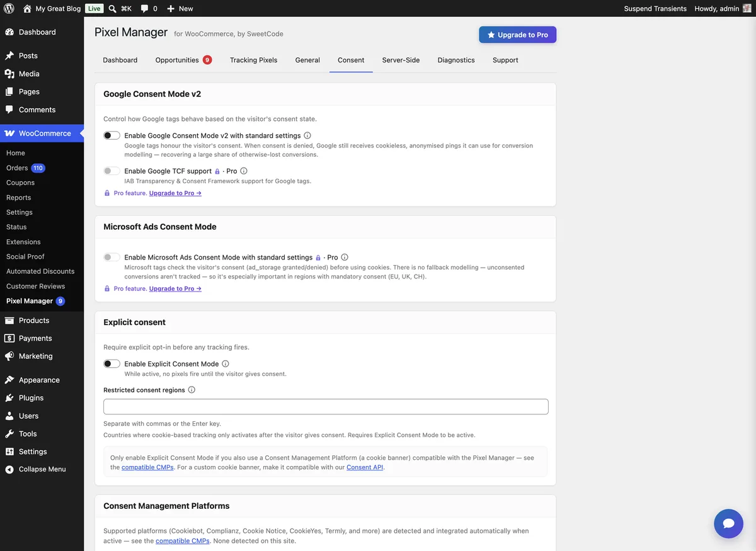The height and width of the screenshot is (551, 756).
Task: Switch to the Opportunities tab
Action: (183, 60)
